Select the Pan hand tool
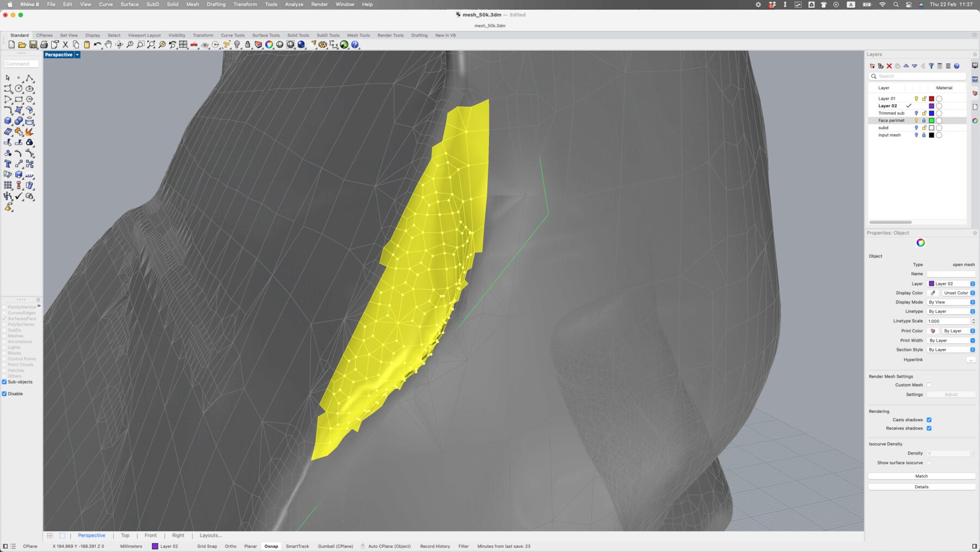 108,45
